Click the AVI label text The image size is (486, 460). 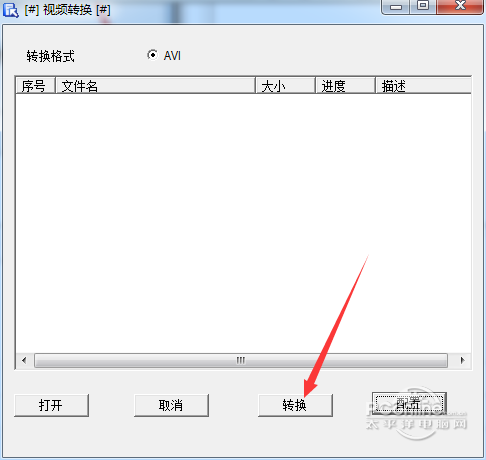click(x=172, y=56)
